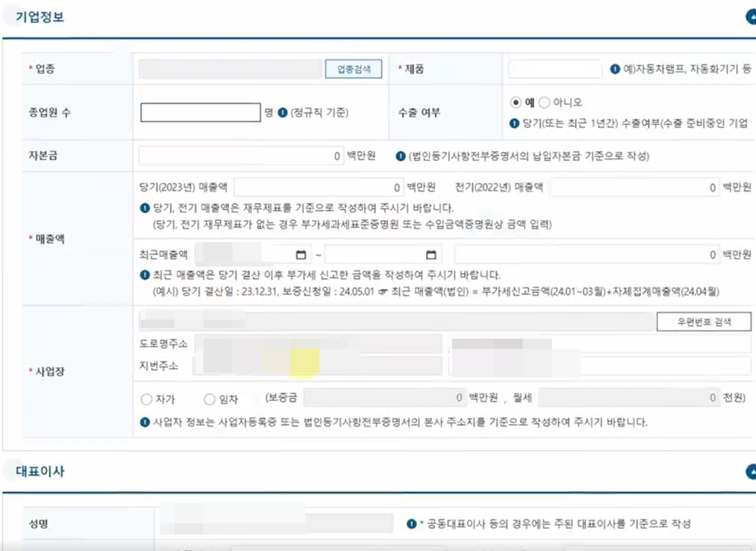Click the info icon next to (정규직 기준)
This screenshot has height=551, width=756.
[283, 113]
